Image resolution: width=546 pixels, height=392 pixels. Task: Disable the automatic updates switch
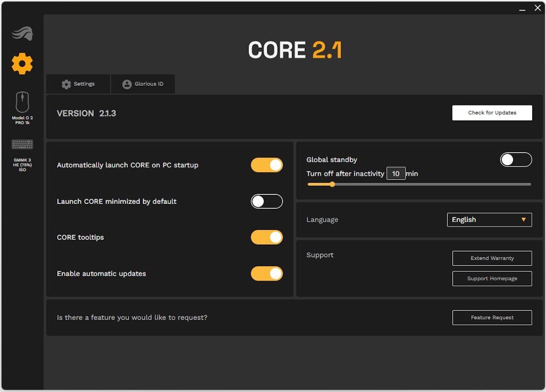(x=267, y=273)
